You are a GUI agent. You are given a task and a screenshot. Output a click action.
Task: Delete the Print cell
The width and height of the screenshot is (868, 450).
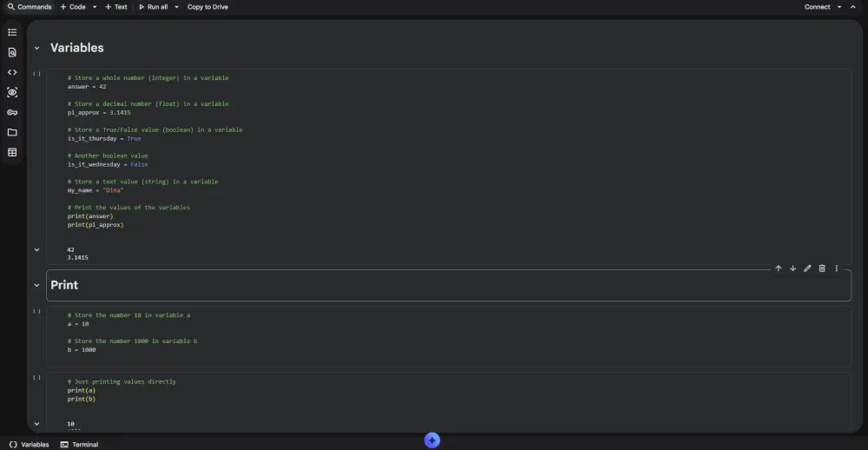coord(822,268)
